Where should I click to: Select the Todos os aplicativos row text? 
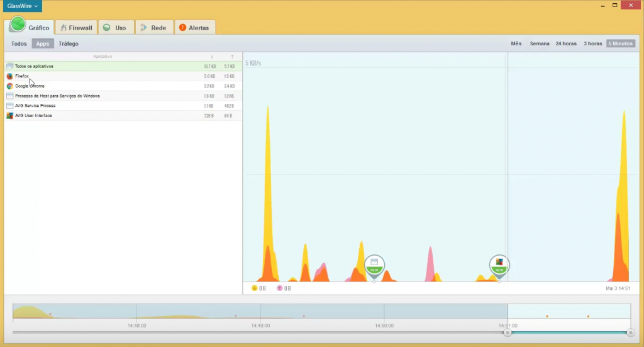click(x=34, y=66)
